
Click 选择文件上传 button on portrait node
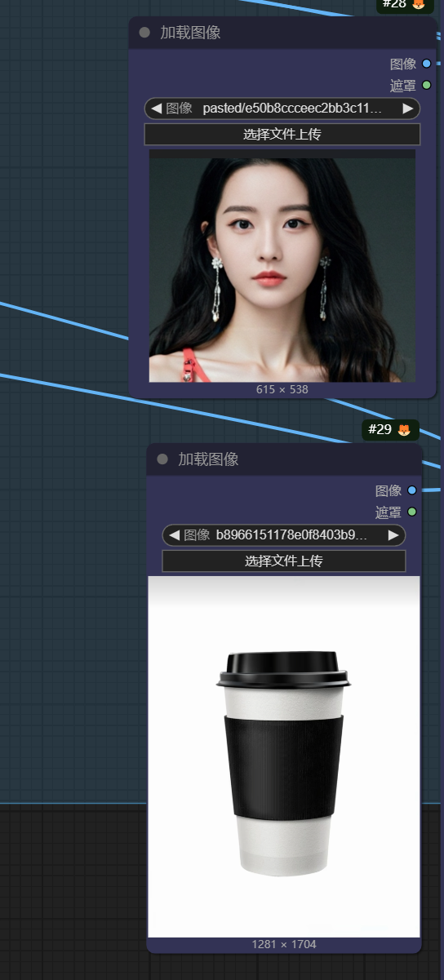pos(282,135)
